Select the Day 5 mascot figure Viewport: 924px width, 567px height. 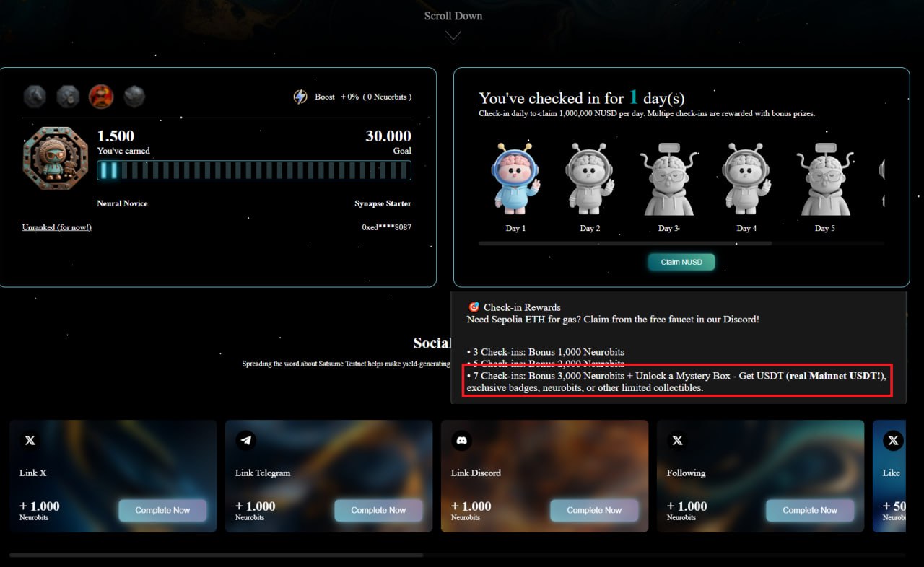[x=824, y=179]
